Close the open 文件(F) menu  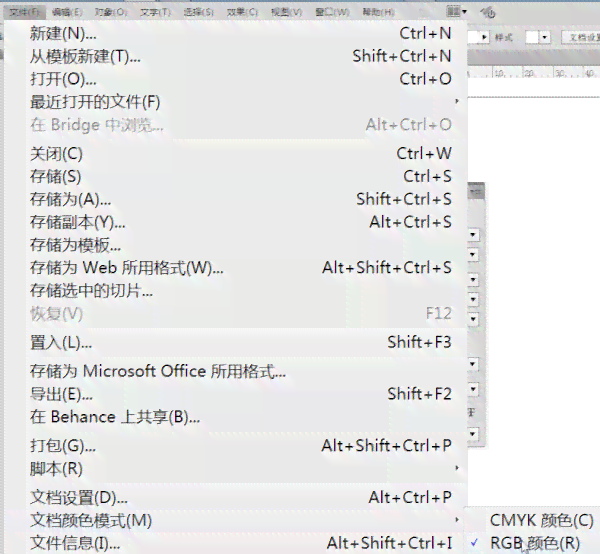click(24, 12)
